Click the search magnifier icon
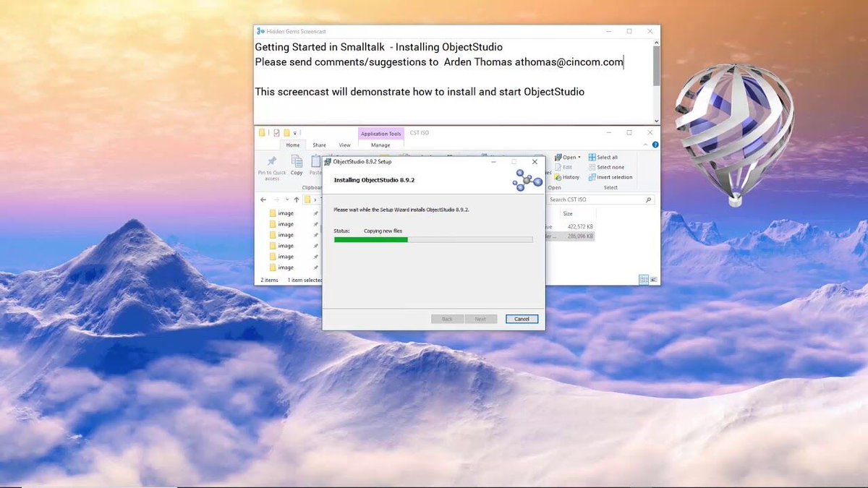868x488 pixels. (x=649, y=200)
